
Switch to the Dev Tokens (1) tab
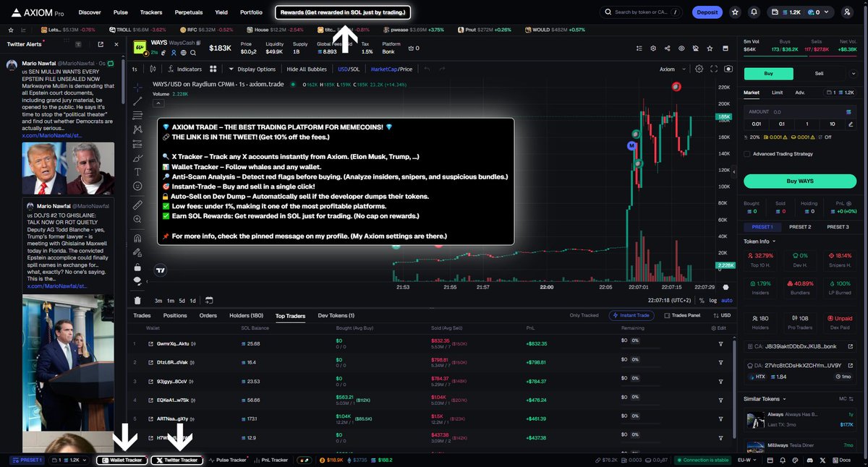pyautogui.click(x=336, y=315)
